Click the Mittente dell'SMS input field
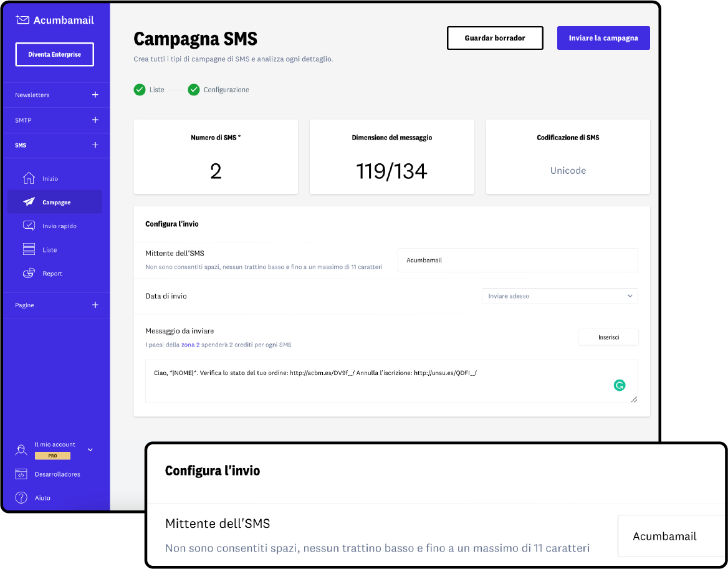728x569 pixels. pos(517,260)
